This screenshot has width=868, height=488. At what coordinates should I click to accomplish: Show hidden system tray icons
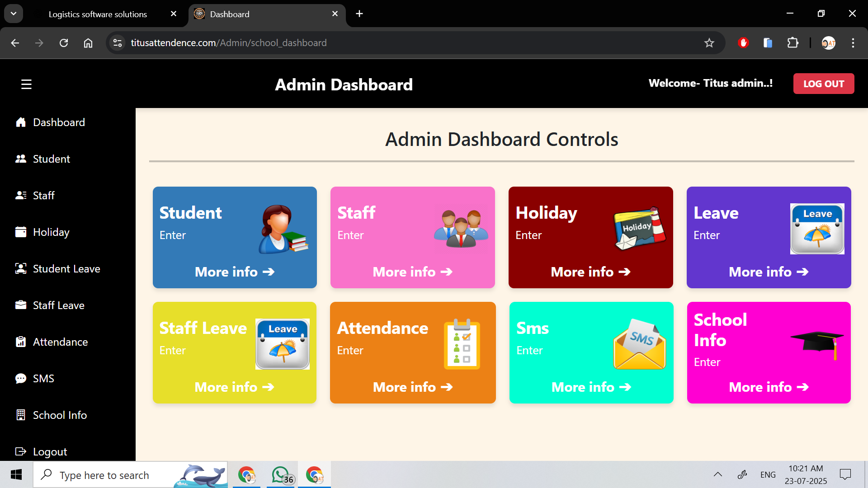[717, 474]
